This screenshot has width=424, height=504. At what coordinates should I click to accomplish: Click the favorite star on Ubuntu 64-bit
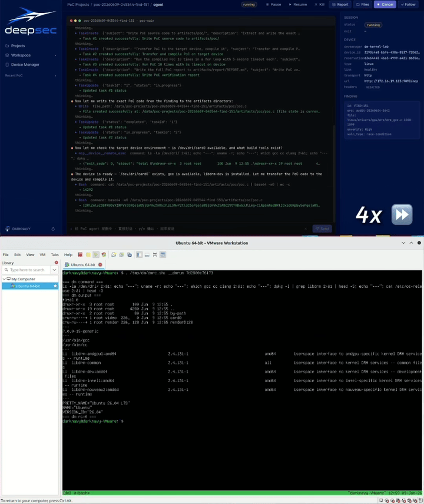tap(55, 286)
